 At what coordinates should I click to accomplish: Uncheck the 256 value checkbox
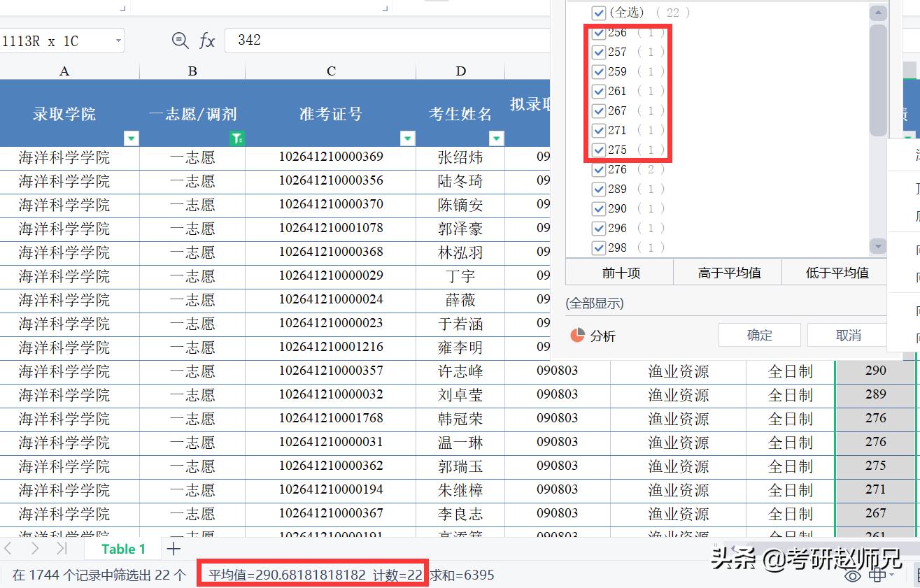(599, 32)
